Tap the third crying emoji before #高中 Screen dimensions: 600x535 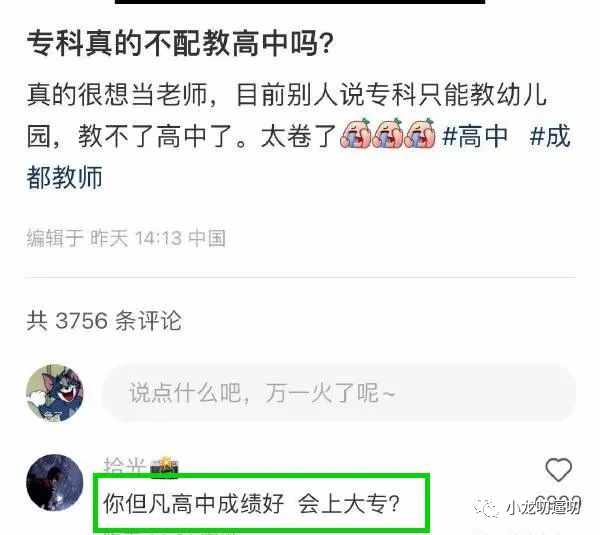[x=420, y=134]
